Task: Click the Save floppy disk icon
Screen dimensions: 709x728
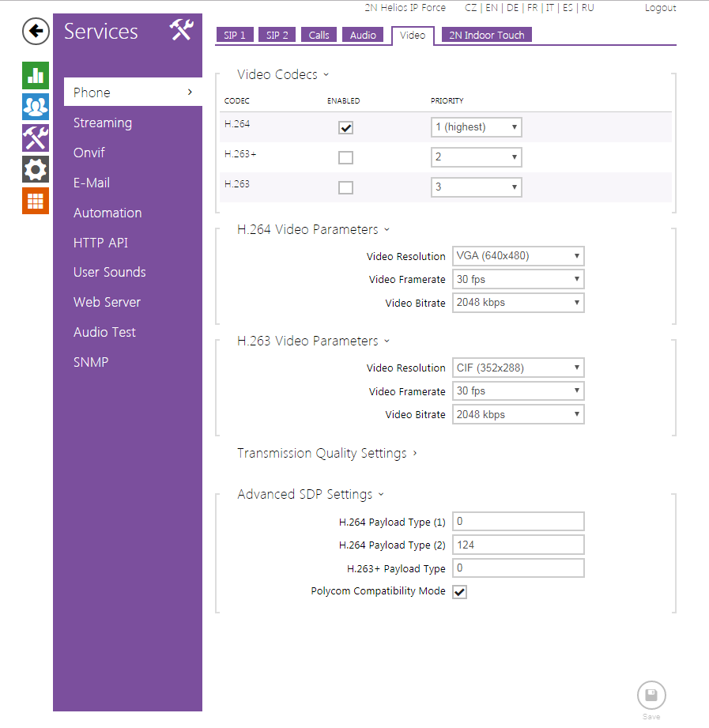Action: (651, 696)
